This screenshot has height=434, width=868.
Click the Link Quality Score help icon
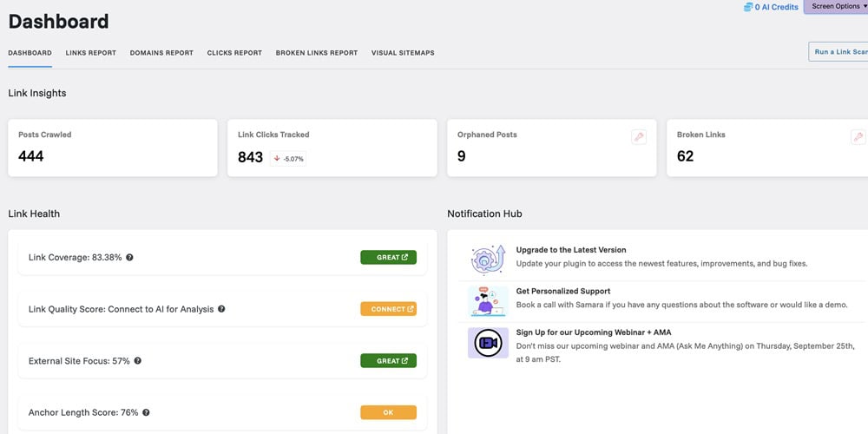point(221,309)
